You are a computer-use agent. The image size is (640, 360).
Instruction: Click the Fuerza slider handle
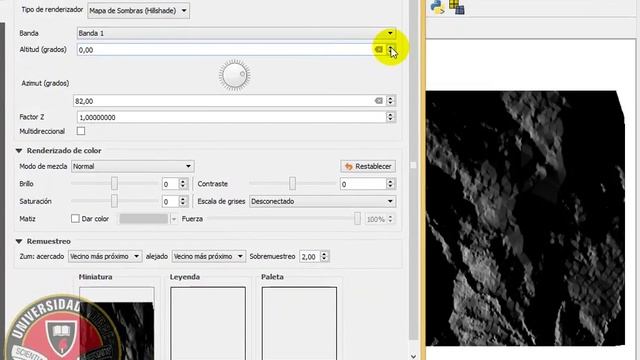pyautogui.click(x=357, y=219)
